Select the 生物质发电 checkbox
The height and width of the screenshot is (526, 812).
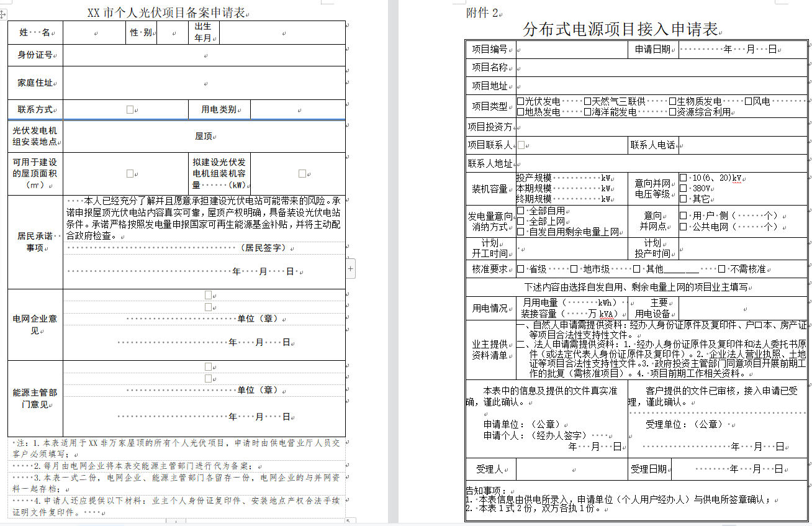[672, 101]
